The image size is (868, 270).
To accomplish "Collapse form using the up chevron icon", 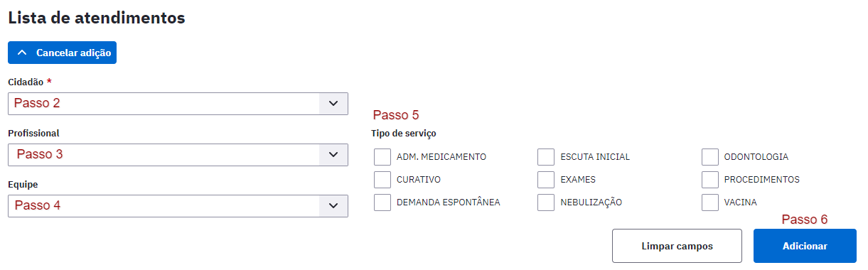I will 21,53.
